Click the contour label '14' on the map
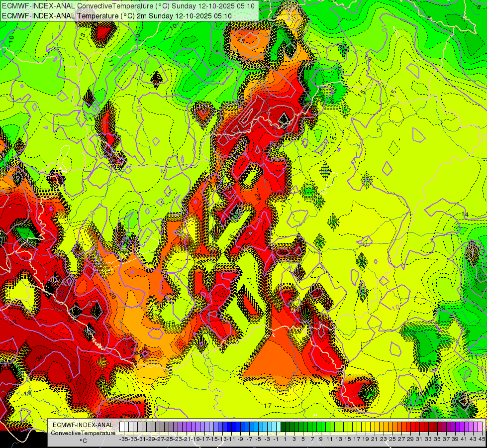 [465, 215]
